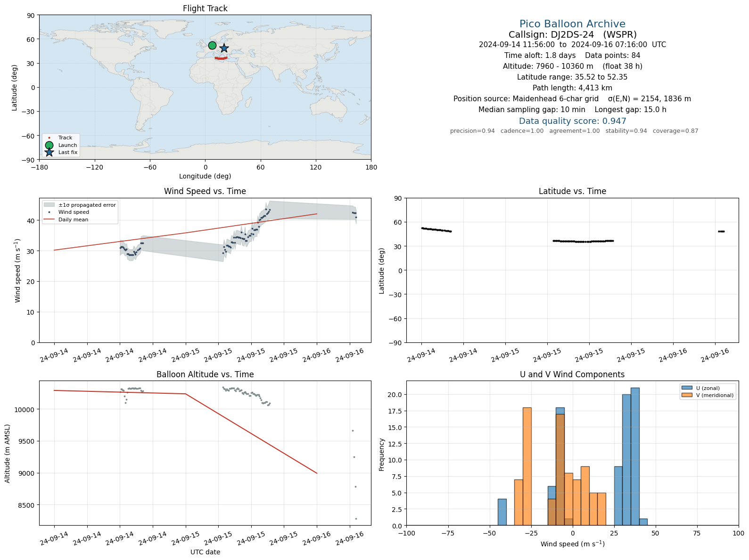749x560 pixels.
Task: Click the histogram's "Wind speed (m s⁻¹)" x-axis label
Action: [x=572, y=544]
